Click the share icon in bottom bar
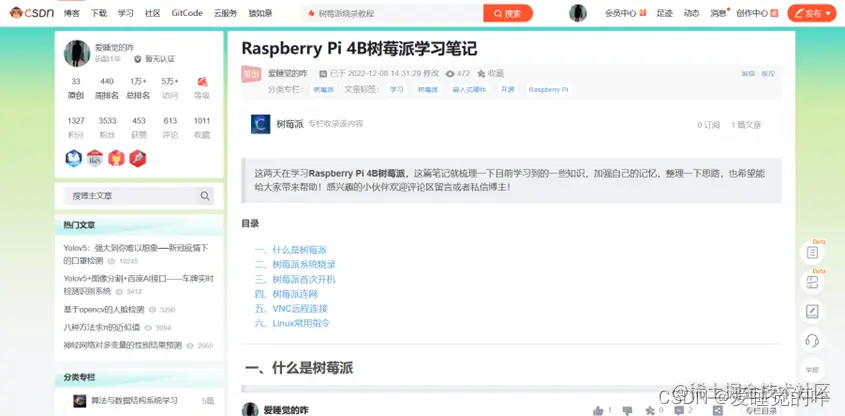 tap(717, 410)
